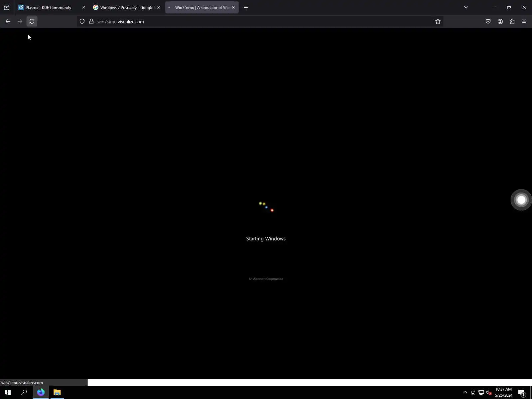532x399 pixels.
Task: Close the Plasma - KDE Community tab
Action: 84,7
